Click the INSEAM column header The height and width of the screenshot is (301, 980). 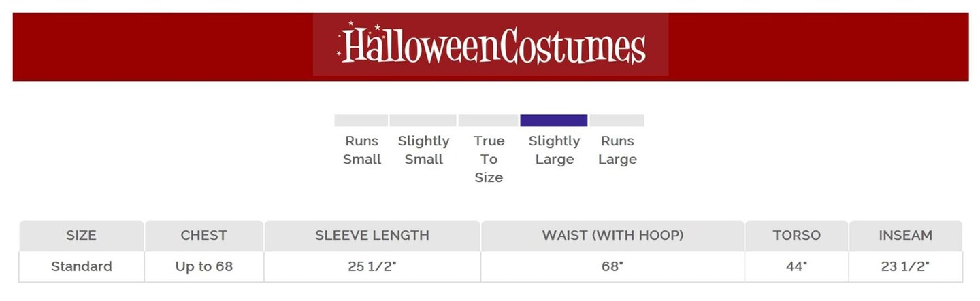[905, 236]
